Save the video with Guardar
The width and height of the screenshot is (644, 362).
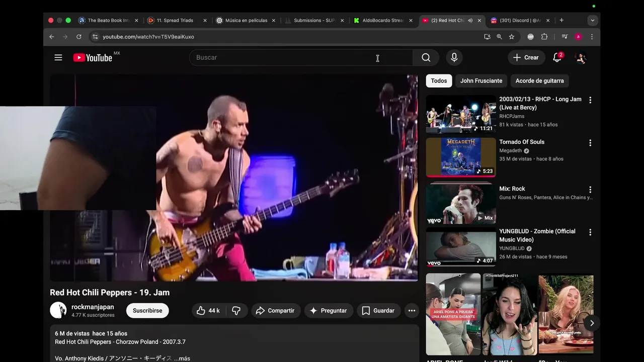pyautogui.click(x=378, y=311)
